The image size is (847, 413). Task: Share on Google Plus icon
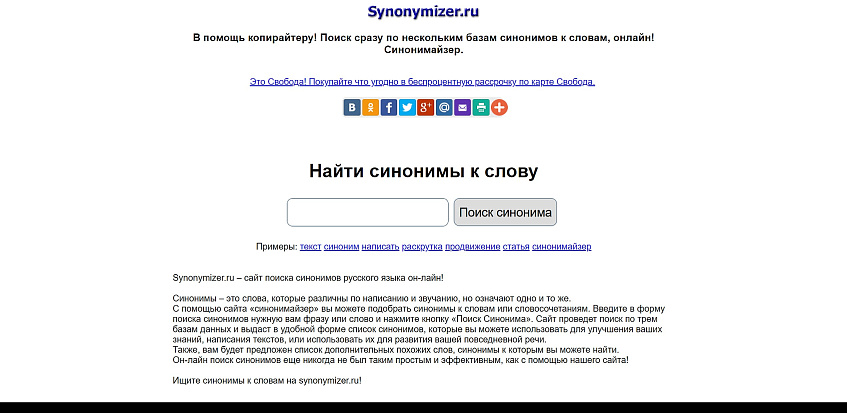tap(426, 107)
